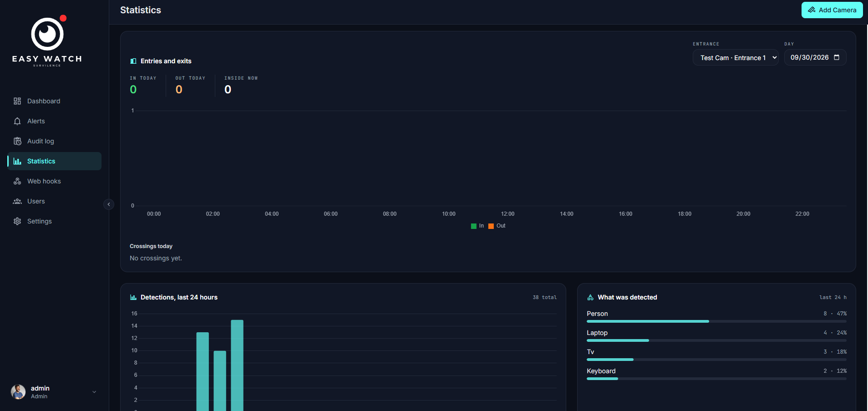
Task: Click the Easy Watch eye logo
Action: point(48,34)
